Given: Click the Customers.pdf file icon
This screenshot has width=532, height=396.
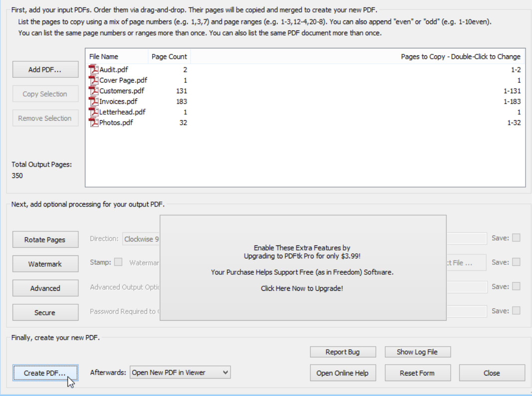Looking at the screenshot, I should point(93,91).
